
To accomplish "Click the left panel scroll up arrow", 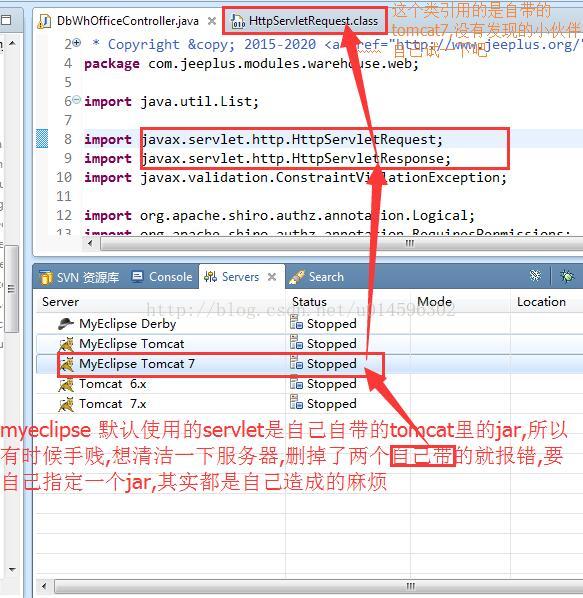I will pyautogui.click(x=12, y=44).
